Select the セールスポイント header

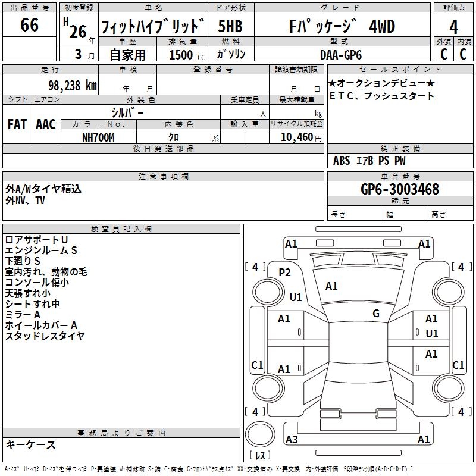click(400, 69)
